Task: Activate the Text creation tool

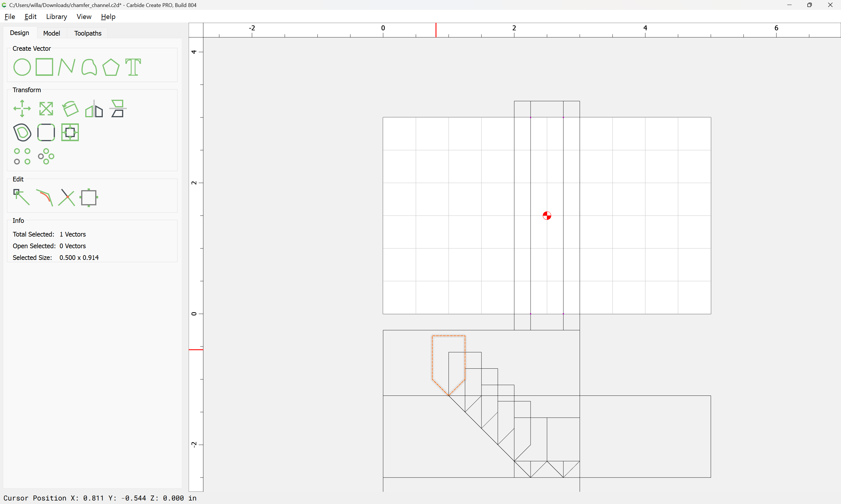Action: pos(133,67)
